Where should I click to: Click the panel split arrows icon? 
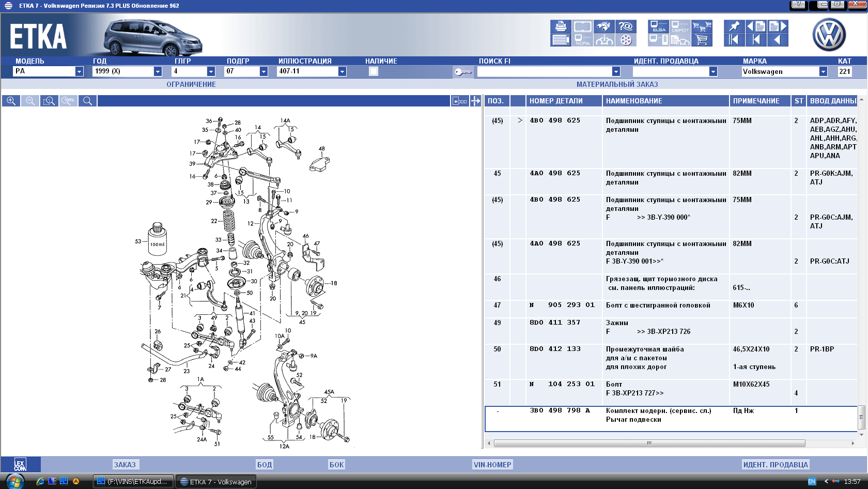[475, 101]
